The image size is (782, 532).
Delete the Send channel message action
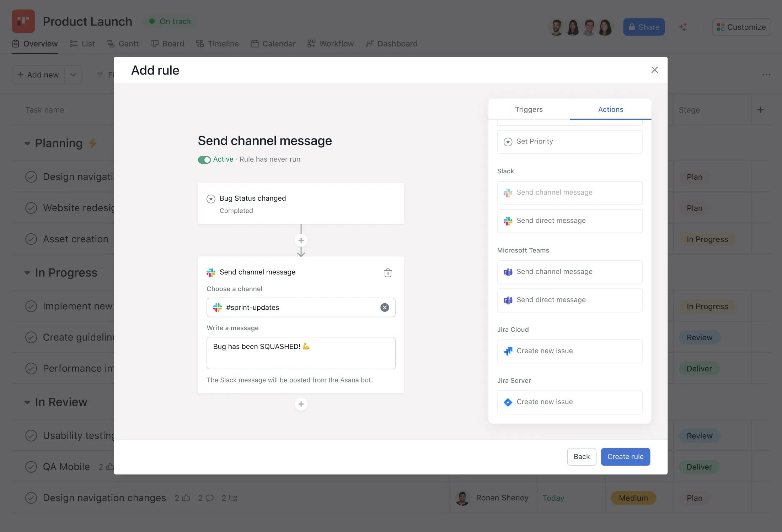pyautogui.click(x=388, y=273)
